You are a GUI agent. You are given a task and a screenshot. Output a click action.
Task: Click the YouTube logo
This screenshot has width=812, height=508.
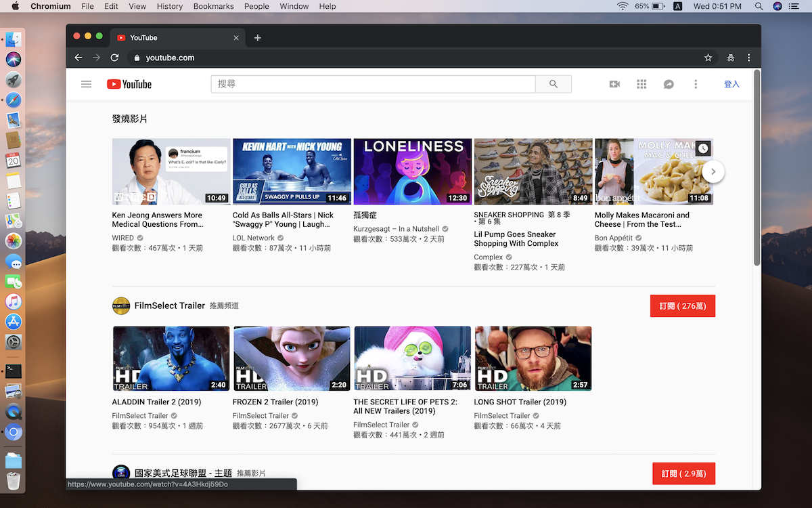[x=129, y=84]
